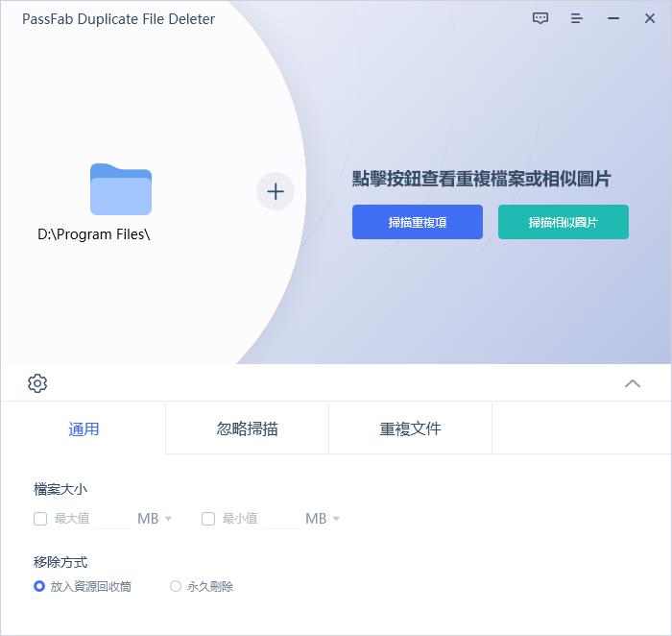This screenshot has height=636, width=672.
Task: Click the feedback message icon in title bar
Action: click(540, 18)
